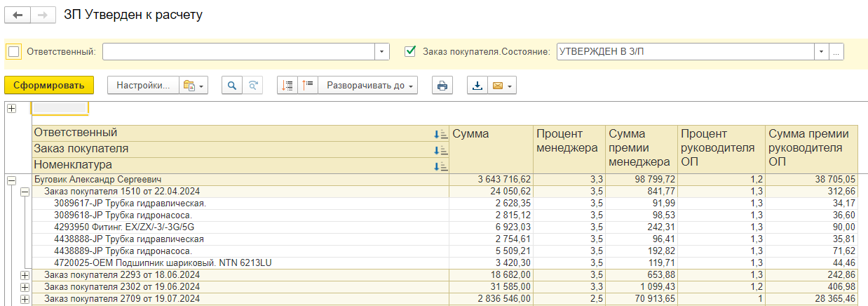Open the report variants folder icon

click(189, 86)
